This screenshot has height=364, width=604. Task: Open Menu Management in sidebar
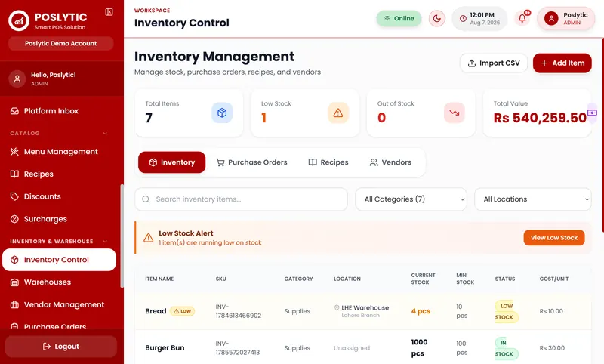(x=60, y=152)
